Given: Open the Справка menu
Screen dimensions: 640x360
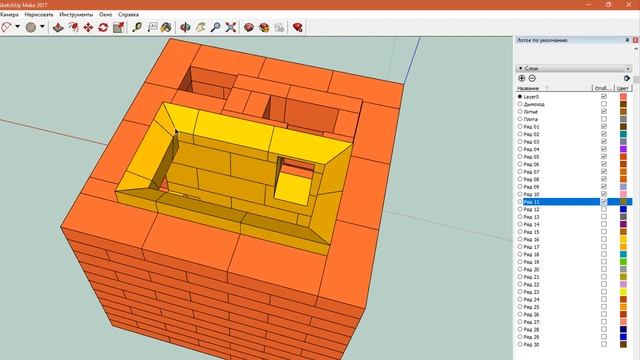Looking at the screenshot, I should (128, 14).
